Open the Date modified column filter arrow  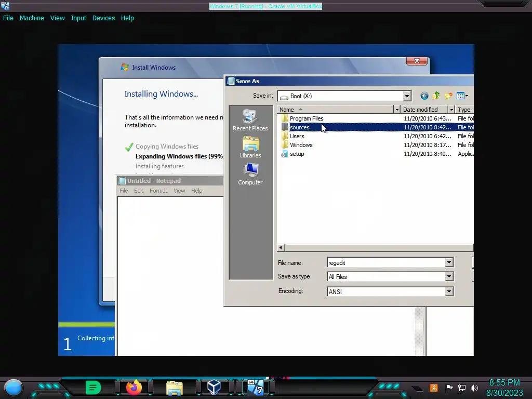[x=451, y=110]
